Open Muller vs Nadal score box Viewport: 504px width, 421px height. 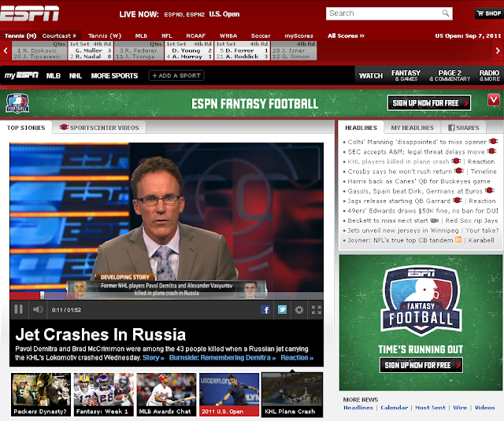click(x=91, y=50)
